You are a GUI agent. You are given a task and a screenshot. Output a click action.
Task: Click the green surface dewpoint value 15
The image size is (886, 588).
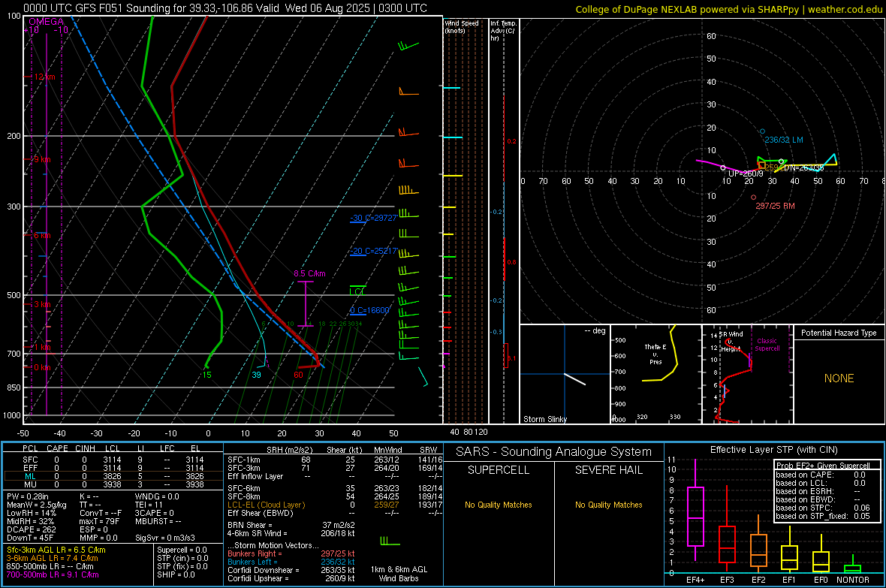click(206, 375)
